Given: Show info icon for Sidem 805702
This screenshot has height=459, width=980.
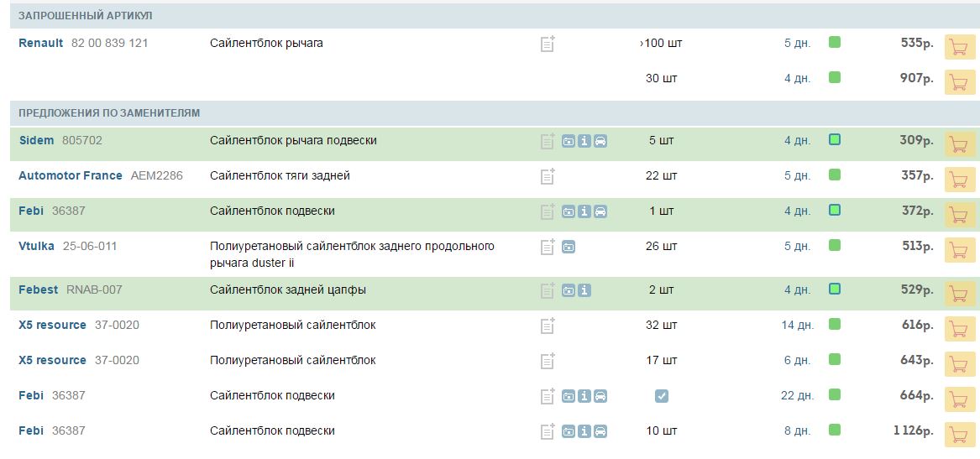Looking at the screenshot, I should [584, 141].
